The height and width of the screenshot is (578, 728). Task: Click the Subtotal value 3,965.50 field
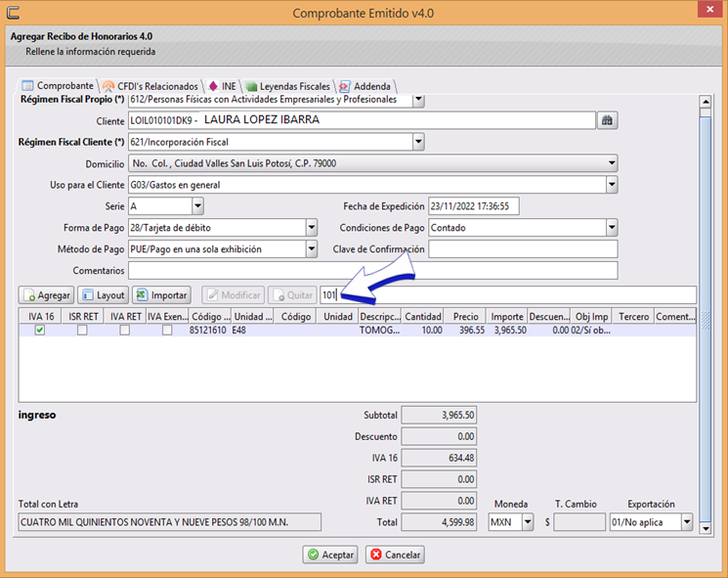[x=439, y=415]
